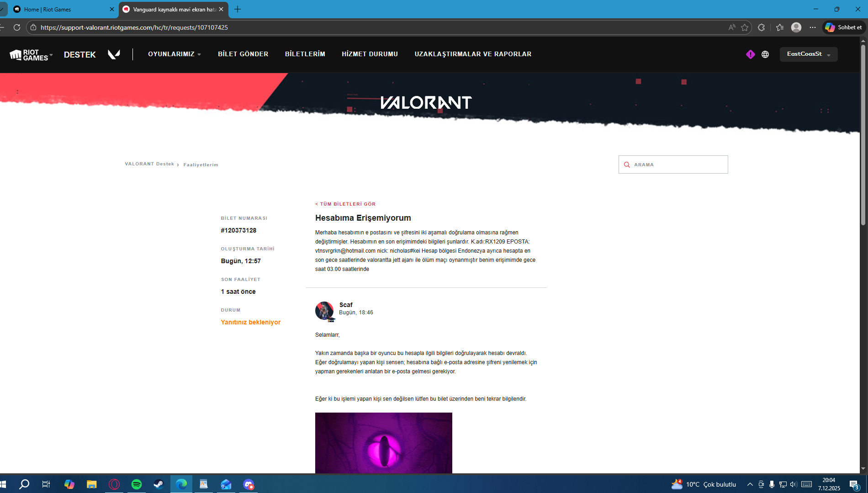
Task: Open the globe language selector
Action: [x=765, y=54]
